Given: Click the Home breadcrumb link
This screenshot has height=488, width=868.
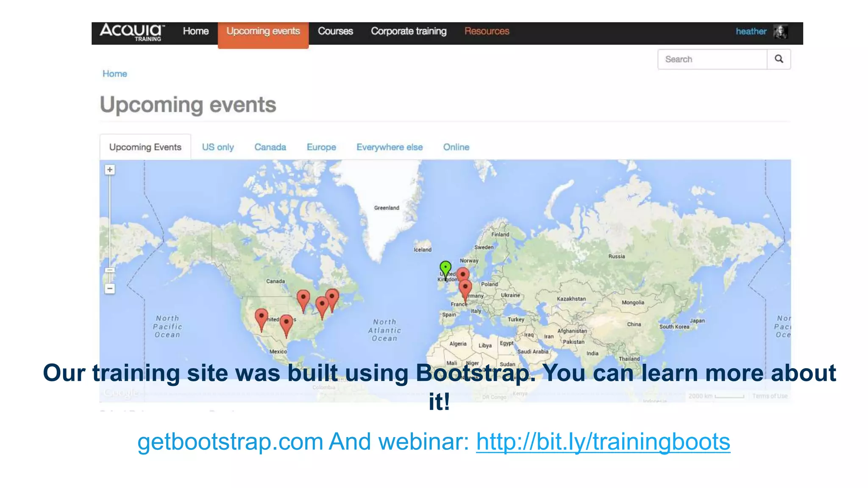Looking at the screenshot, I should click(114, 74).
